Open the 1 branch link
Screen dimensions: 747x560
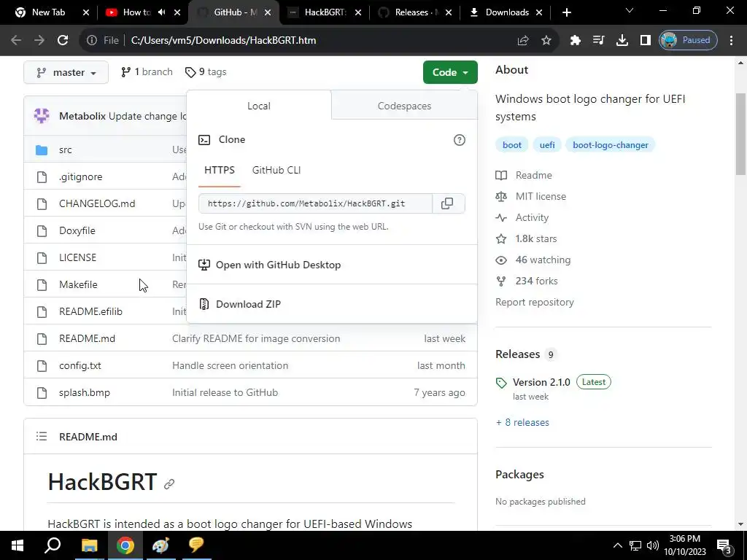pos(147,72)
